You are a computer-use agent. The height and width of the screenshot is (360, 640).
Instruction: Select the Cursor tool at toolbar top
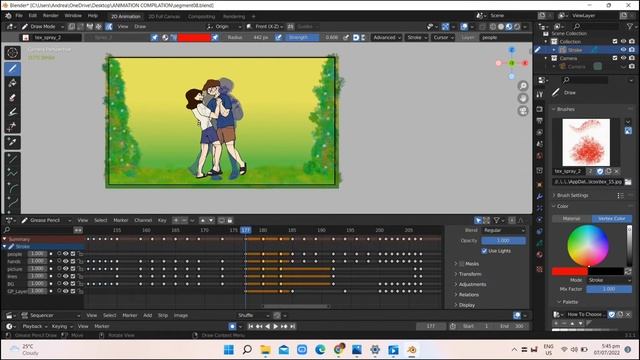click(x=12, y=53)
